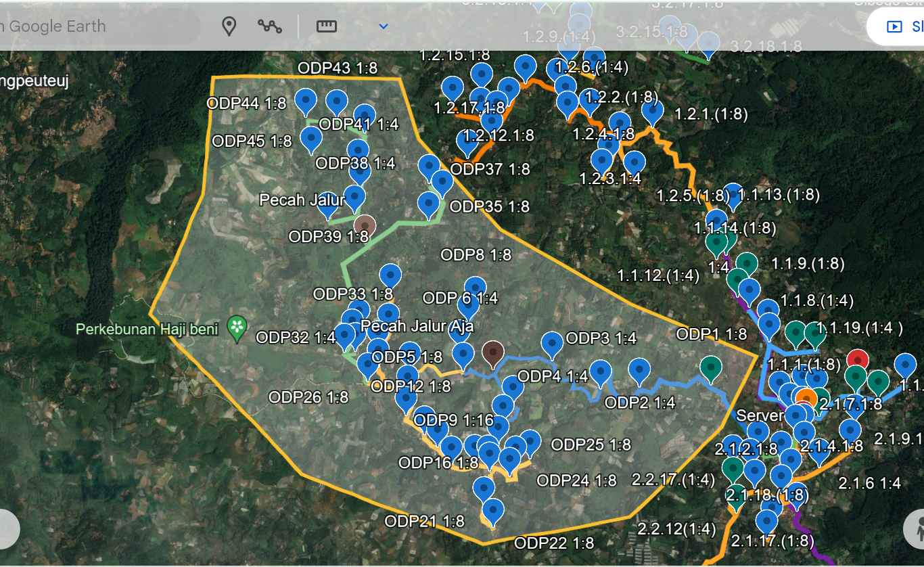Click the ODP32 1:4 label

coord(296,337)
